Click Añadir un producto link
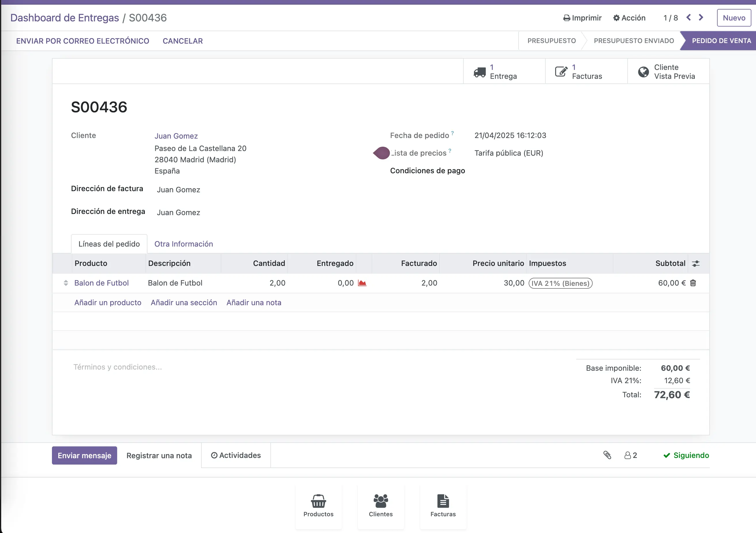Screen dimensions: 756x533 108,303
